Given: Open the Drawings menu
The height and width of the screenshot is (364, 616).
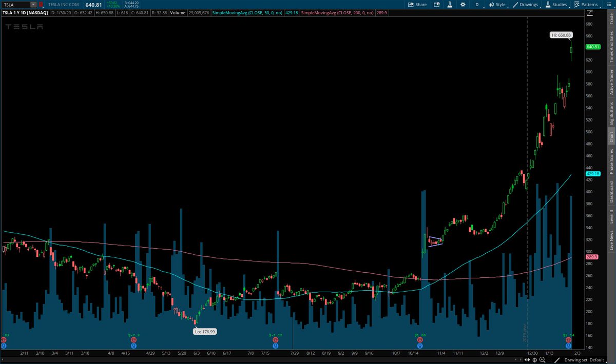Looking at the screenshot, I should [526, 4].
